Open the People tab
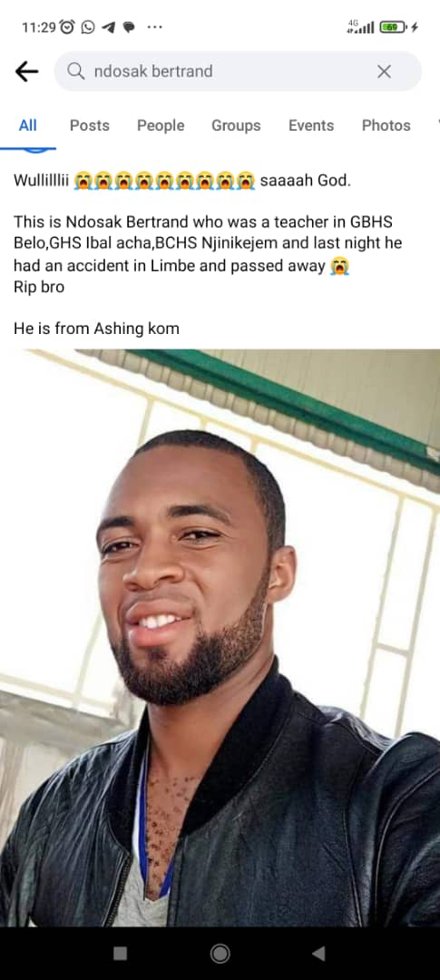This screenshot has height=980, width=440. click(x=161, y=125)
